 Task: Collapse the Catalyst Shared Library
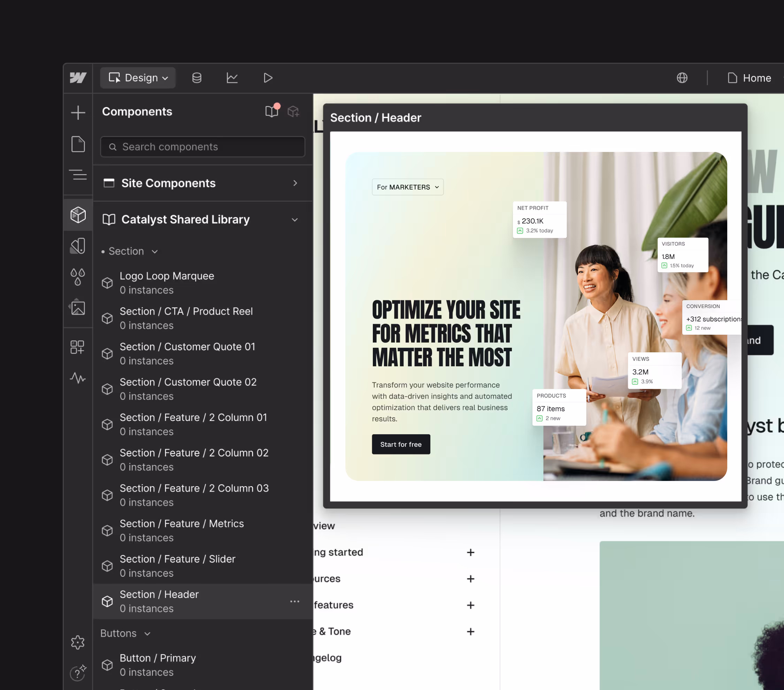point(294,220)
